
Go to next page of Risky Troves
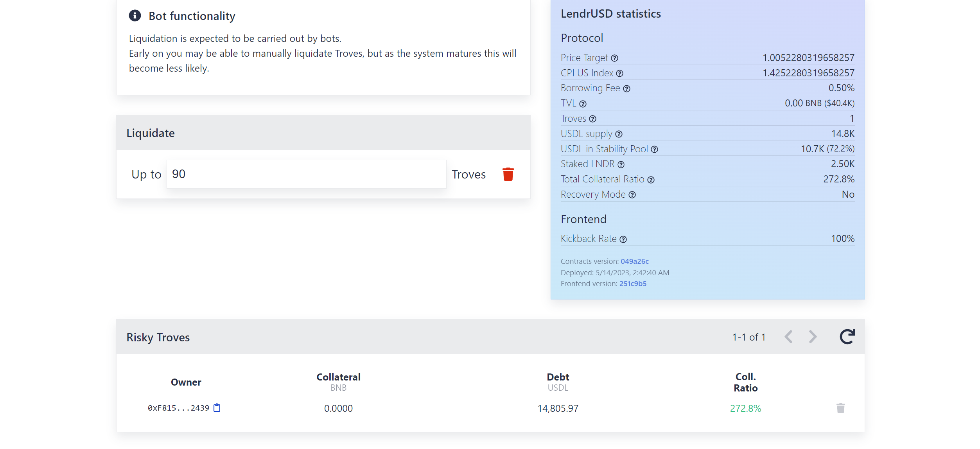pyautogui.click(x=813, y=337)
